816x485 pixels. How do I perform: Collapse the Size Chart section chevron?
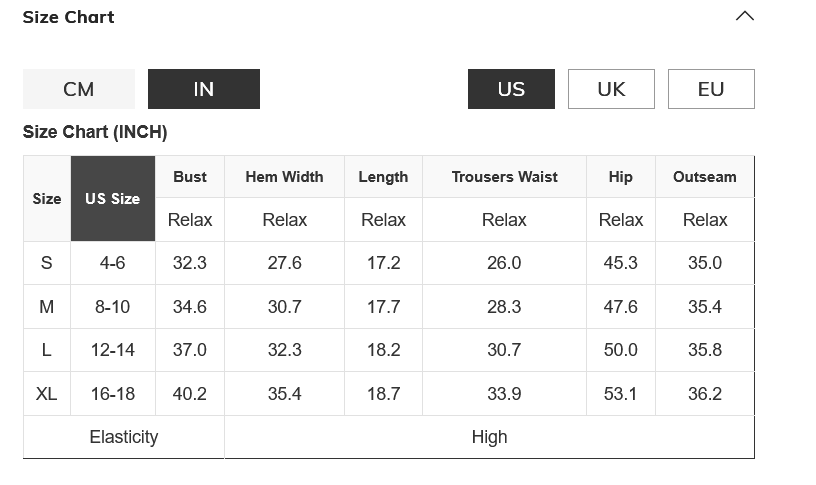(x=744, y=16)
